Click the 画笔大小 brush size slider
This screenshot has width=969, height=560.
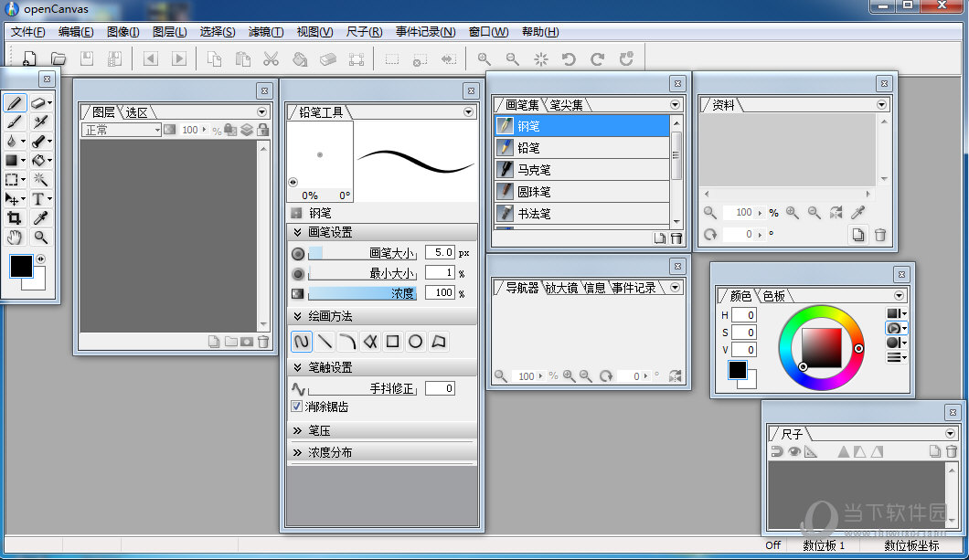(362, 252)
